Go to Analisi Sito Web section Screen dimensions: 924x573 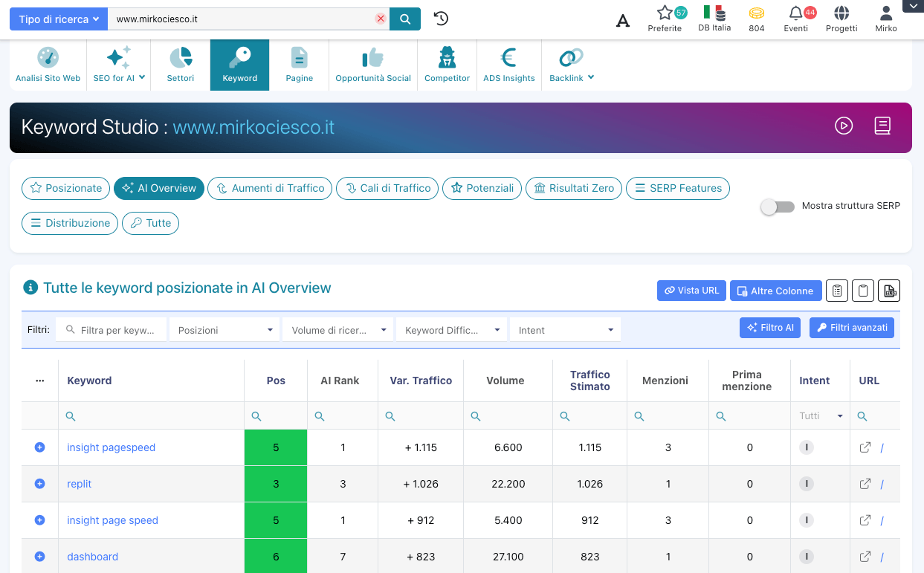[48, 65]
